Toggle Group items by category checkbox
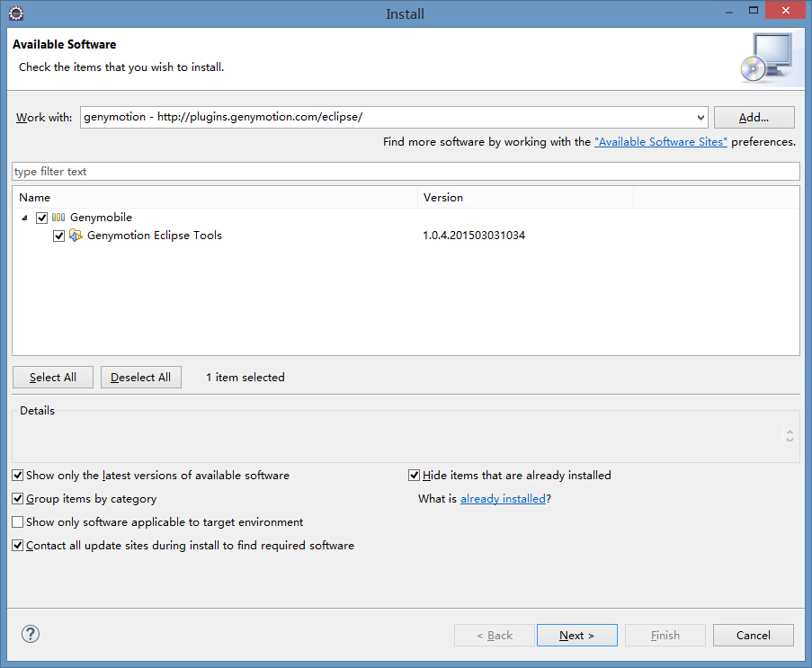The image size is (812, 668). pyautogui.click(x=18, y=499)
